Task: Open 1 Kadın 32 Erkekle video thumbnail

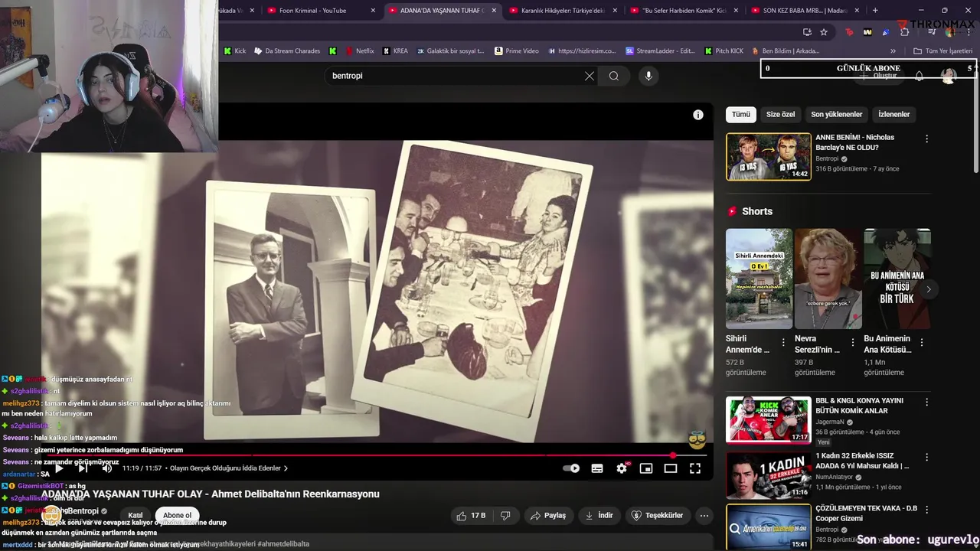Action: pyautogui.click(x=769, y=475)
